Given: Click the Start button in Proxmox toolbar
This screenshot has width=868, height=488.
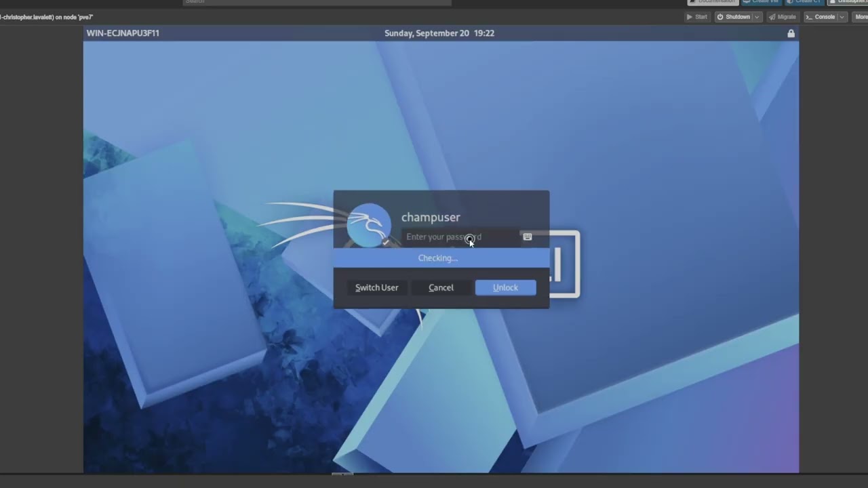Looking at the screenshot, I should pos(696,17).
